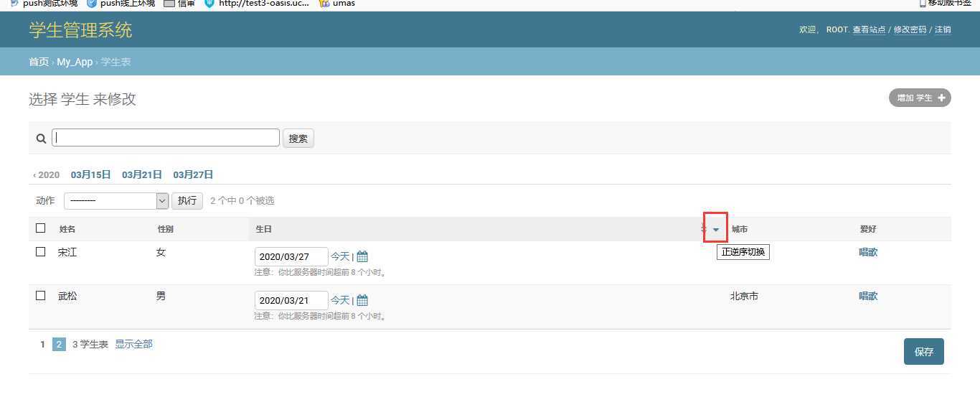Filter by date 03月15日
The width and height of the screenshot is (980, 410).
91,174
